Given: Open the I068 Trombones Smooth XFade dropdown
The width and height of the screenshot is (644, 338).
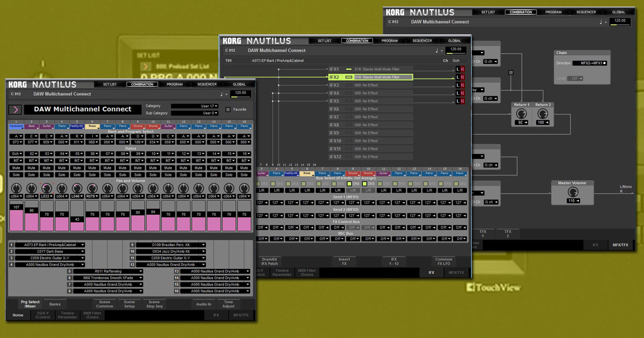Looking at the screenshot, I should [108, 278].
